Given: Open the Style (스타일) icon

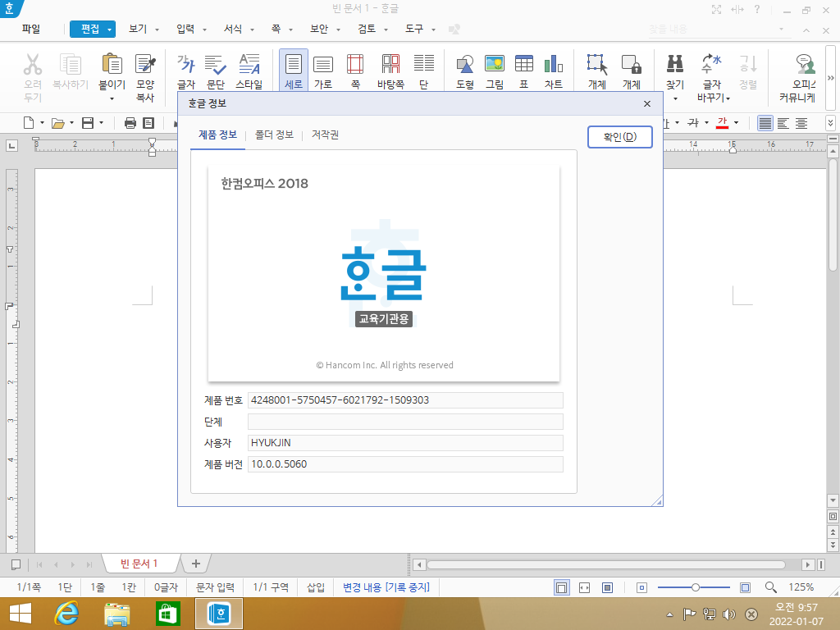Looking at the screenshot, I should coord(249,64).
